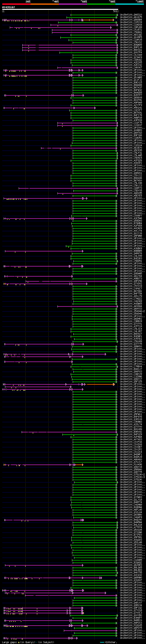Select the UniRef100_Q0U7P4 label
The height and width of the screenshot is (644, 146).
point(131,52)
